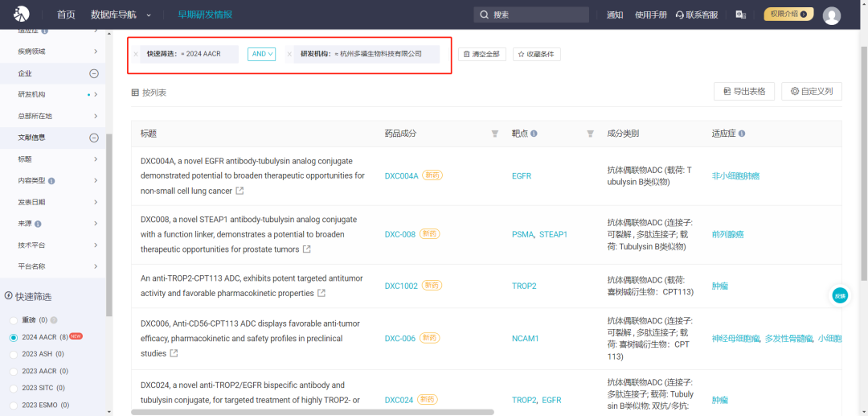Viewport: 868px width, 416px height.
Task: Click the 搜索 search field
Action: coord(532,15)
